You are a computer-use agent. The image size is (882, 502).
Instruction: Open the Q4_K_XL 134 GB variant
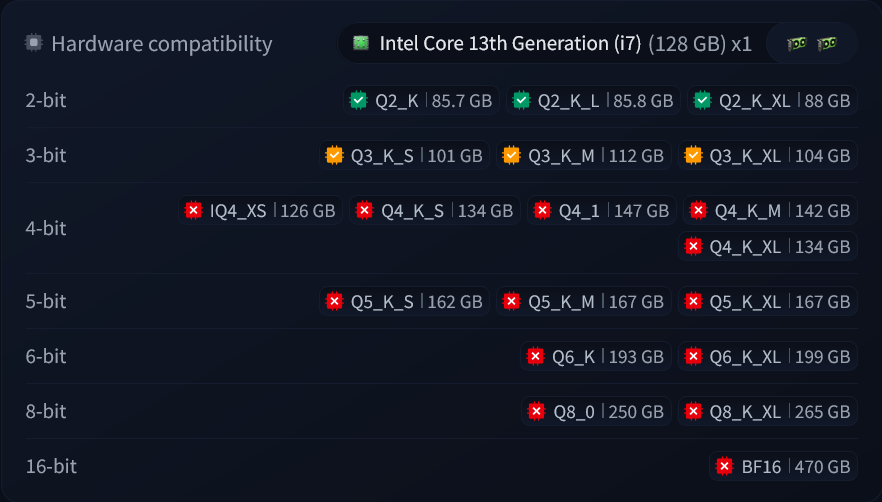768,246
